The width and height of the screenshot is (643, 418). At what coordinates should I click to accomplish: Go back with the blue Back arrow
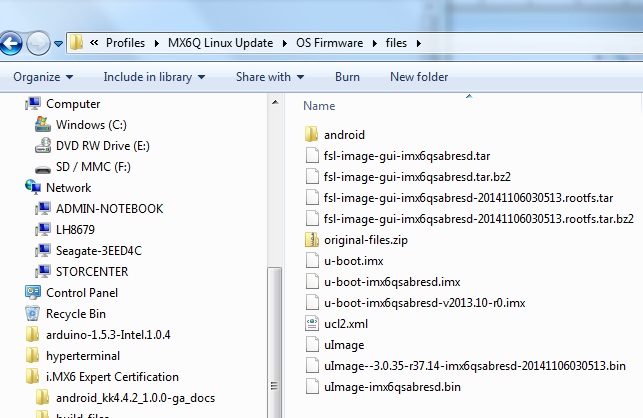click(11, 43)
